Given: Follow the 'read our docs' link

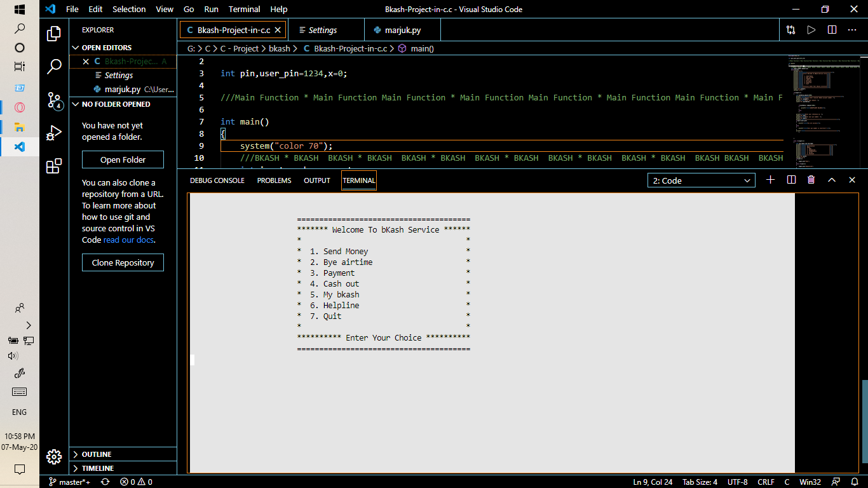Looking at the screenshot, I should click(x=128, y=240).
